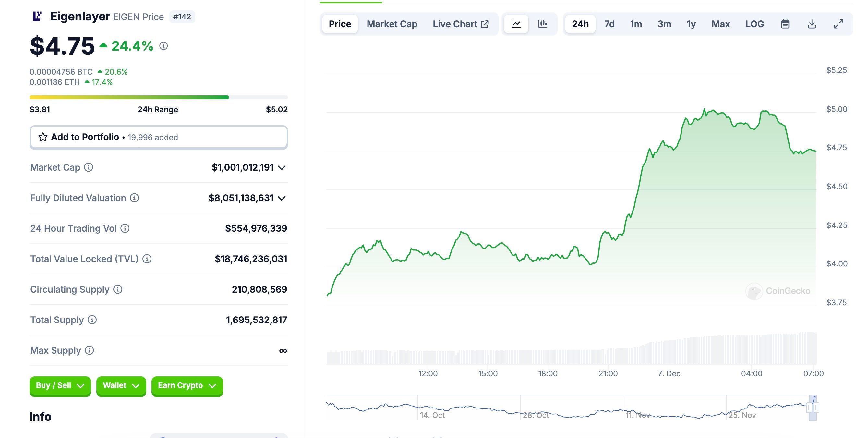Expand Fully Diluted Valuation details
This screenshot has width=868, height=438.
tap(282, 198)
